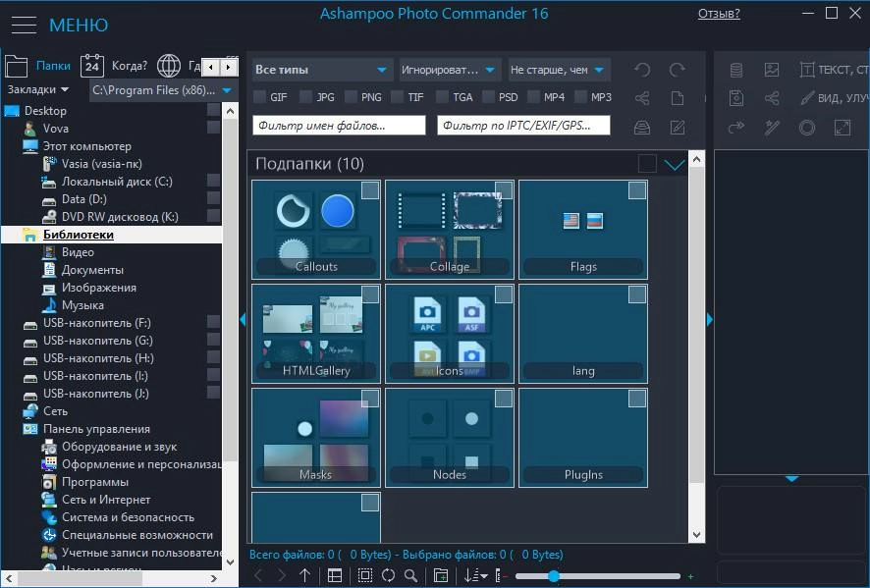The image size is (870, 588).
Task: Click the thumbnail size slider handle
Action: coord(554,576)
